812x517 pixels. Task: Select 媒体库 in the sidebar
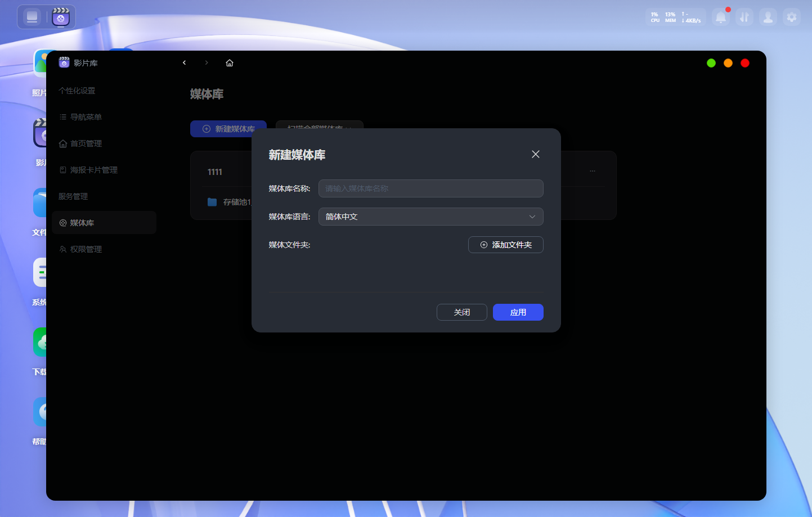(x=104, y=223)
